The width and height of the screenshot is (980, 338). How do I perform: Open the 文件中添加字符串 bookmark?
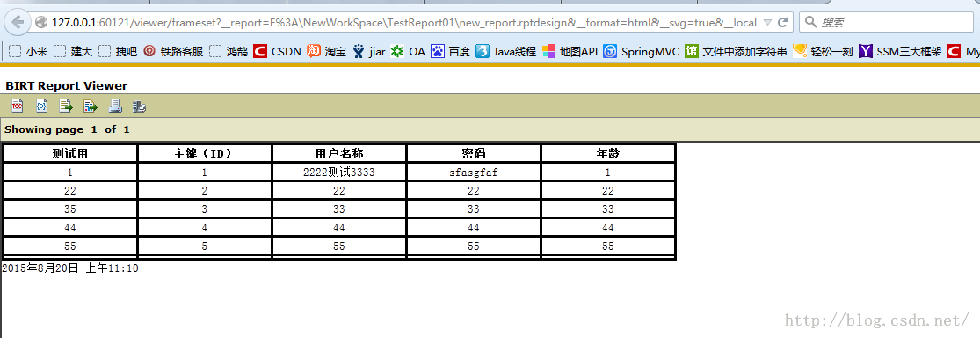coord(737,51)
